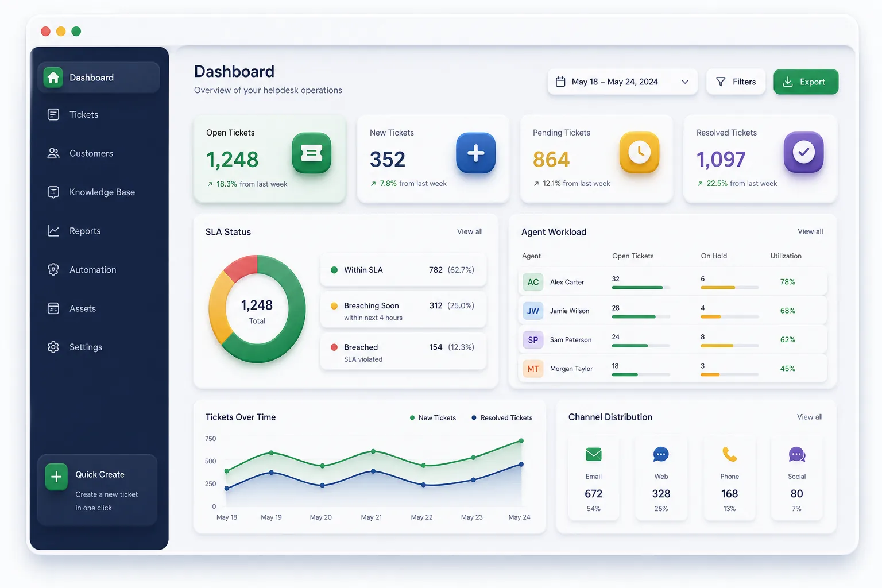Export the dashboard data
This screenshot has height=588, width=882.
click(806, 82)
